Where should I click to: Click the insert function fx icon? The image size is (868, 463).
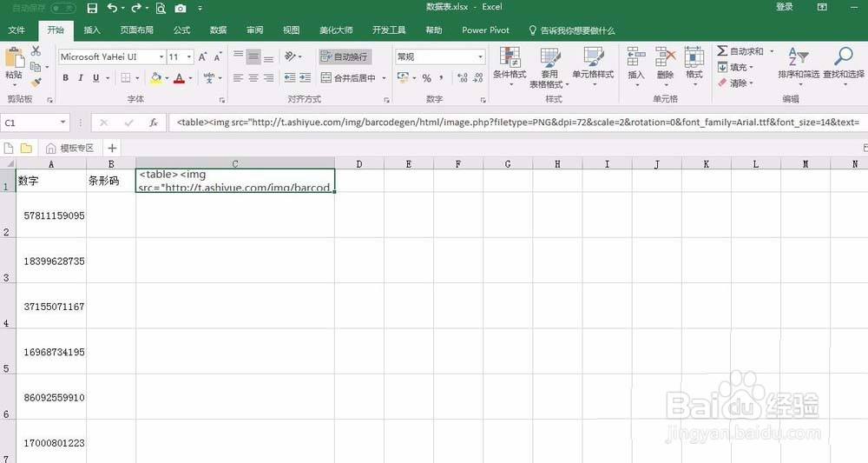point(154,122)
